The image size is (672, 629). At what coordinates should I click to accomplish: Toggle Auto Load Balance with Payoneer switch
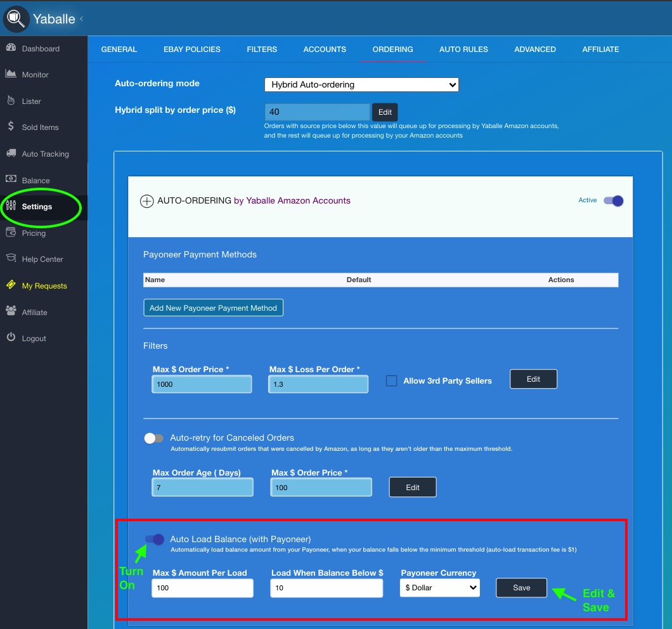(154, 540)
